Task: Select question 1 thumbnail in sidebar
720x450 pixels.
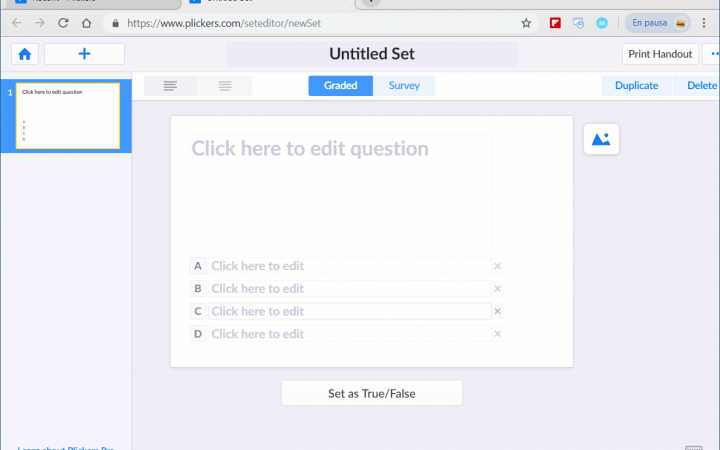Action: pyautogui.click(x=68, y=116)
